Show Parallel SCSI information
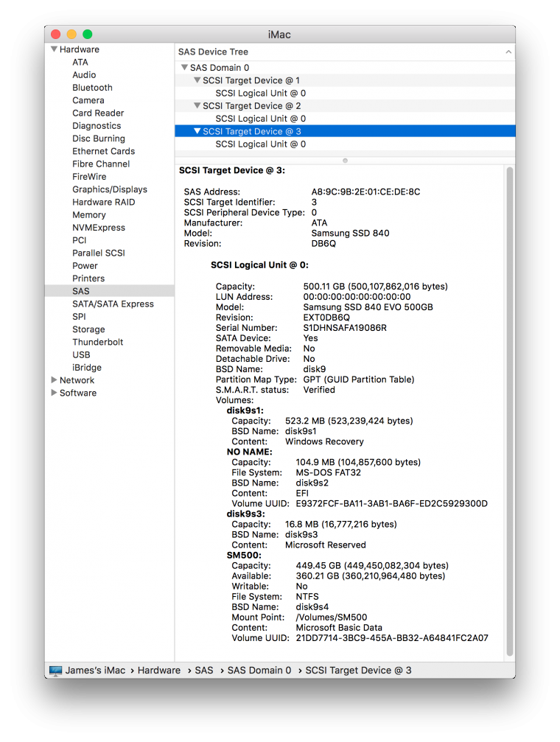Image resolution: width=560 pixels, height=742 pixels. coord(99,253)
